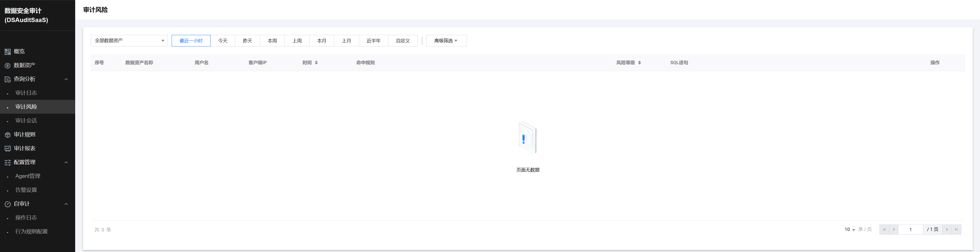Image resolution: width=980 pixels, height=252 pixels.
Task: Click the 审计报表 chart icon
Action: pyautogui.click(x=8, y=149)
